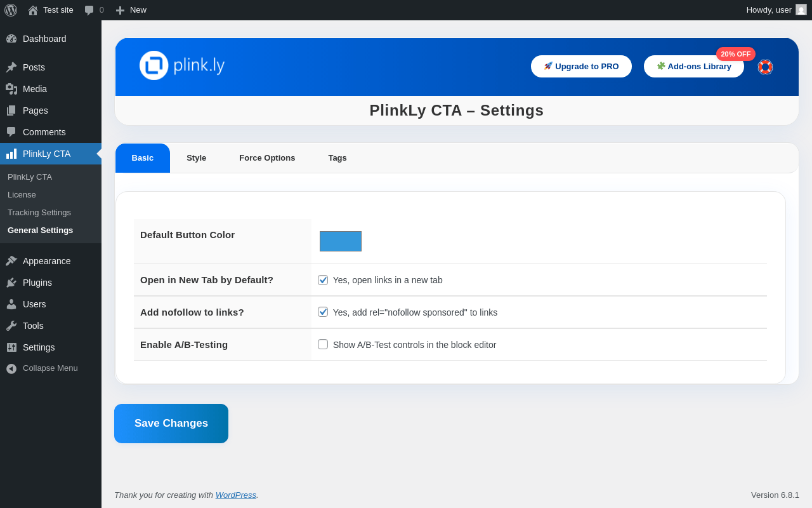Open the Default Button Color swatch
This screenshot has height=508, width=812.
point(341,241)
